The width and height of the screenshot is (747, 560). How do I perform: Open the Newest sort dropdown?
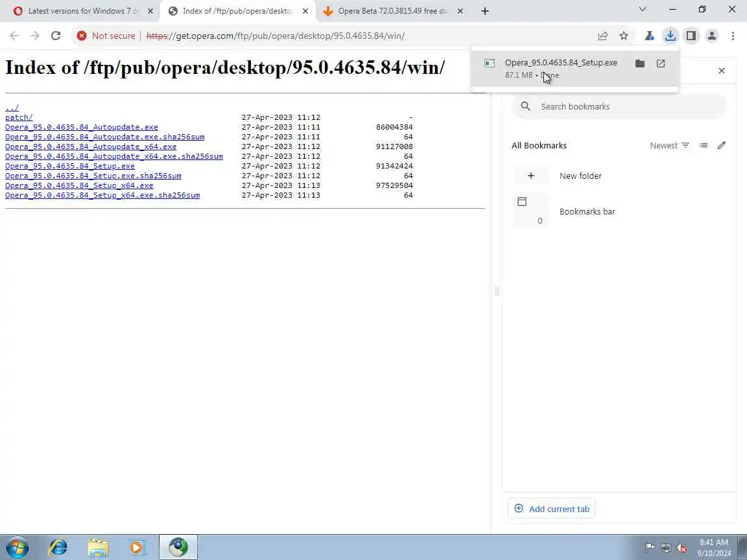point(669,145)
